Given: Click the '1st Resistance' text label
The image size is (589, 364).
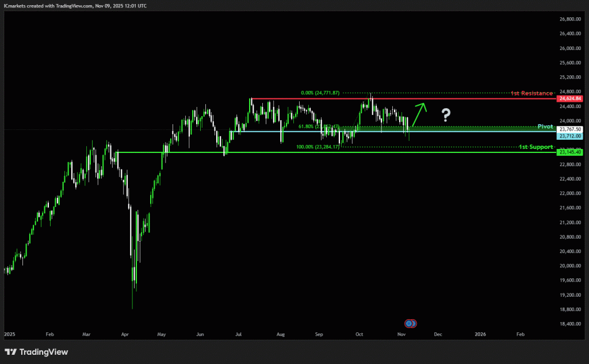Looking at the screenshot, I should (x=532, y=93).
